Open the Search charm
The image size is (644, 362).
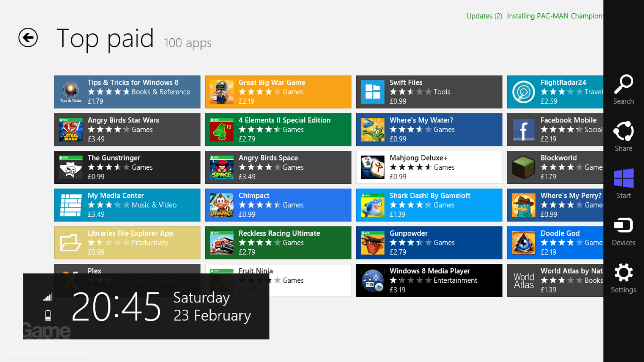[x=623, y=90]
